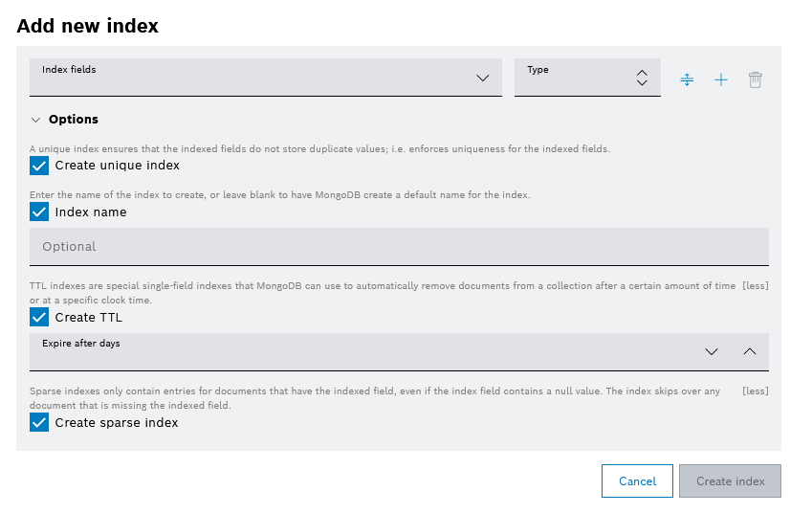The height and width of the screenshot is (514, 812).
Task: Click the Options section heading text
Action: [x=74, y=120]
